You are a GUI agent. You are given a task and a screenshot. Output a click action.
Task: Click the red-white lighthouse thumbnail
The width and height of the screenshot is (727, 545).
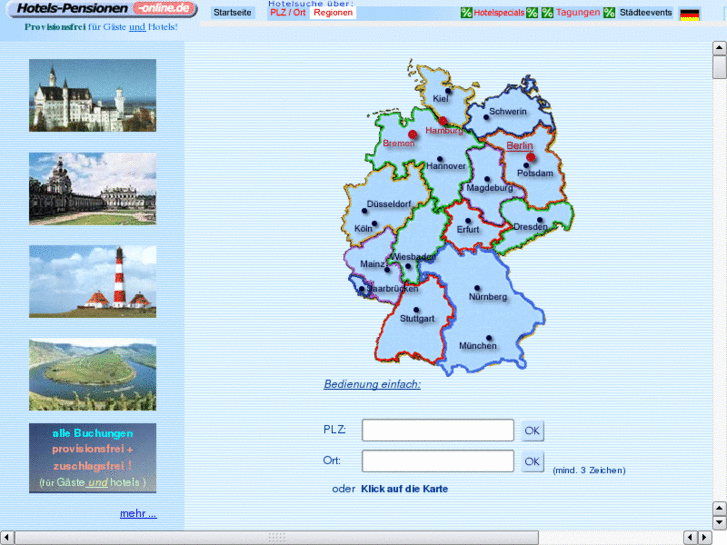tap(93, 282)
